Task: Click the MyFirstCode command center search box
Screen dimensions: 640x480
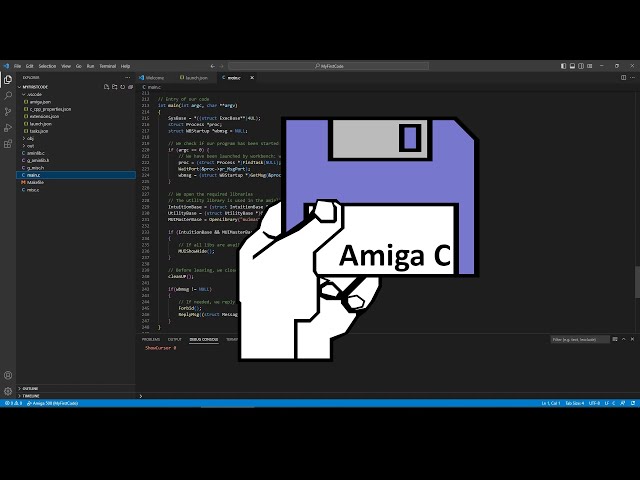Action: [x=329, y=66]
